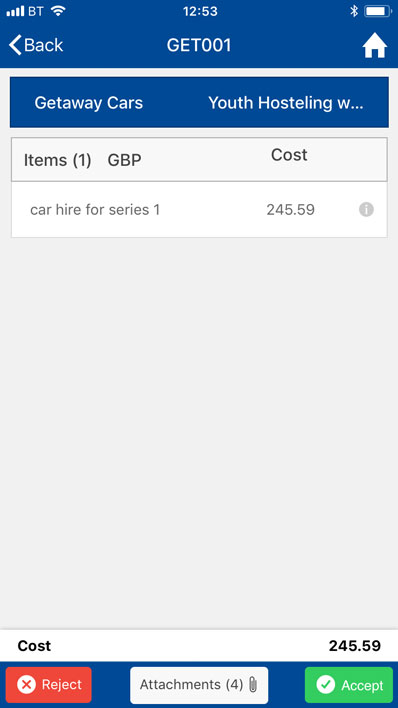
Task: Select Getaway Cars header label
Action: pos(89,103)
